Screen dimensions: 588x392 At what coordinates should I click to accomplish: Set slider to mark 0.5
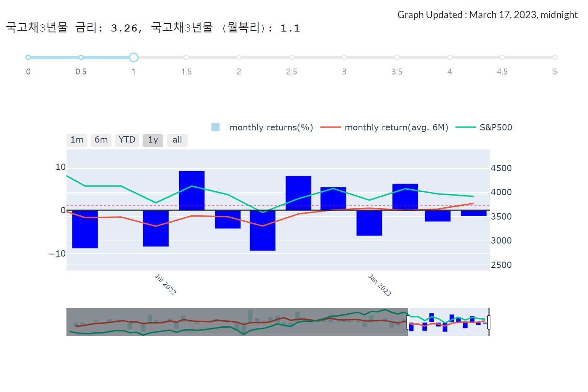coord(81,57)
